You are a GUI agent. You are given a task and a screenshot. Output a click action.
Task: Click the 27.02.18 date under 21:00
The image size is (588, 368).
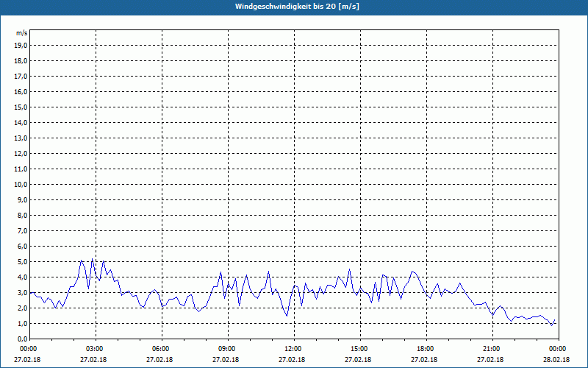[x=490, y=360]
